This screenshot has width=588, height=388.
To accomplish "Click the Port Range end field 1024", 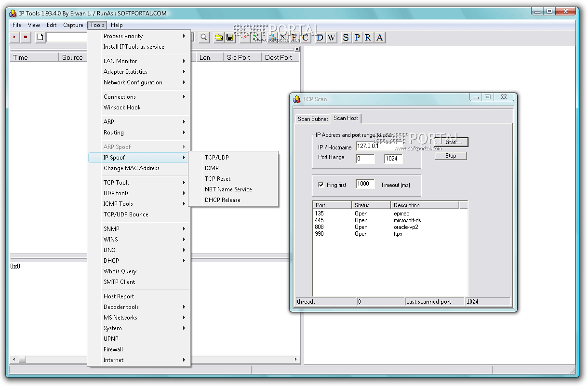I will point(393,159).
